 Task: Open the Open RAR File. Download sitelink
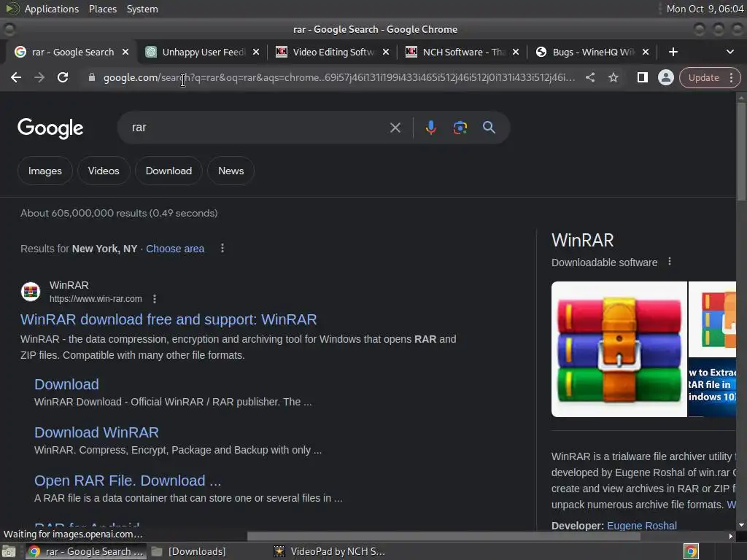[x=128, y=481]
